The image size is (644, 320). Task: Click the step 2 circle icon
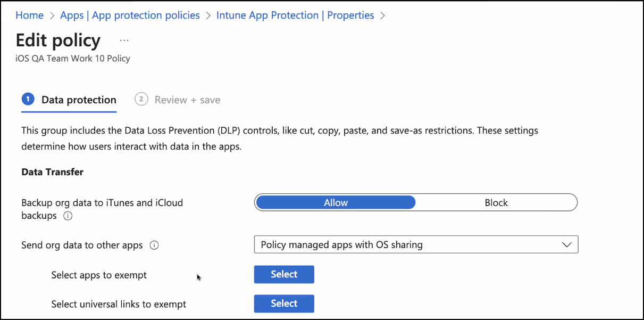pyautogui.click(x=141, y=100)
